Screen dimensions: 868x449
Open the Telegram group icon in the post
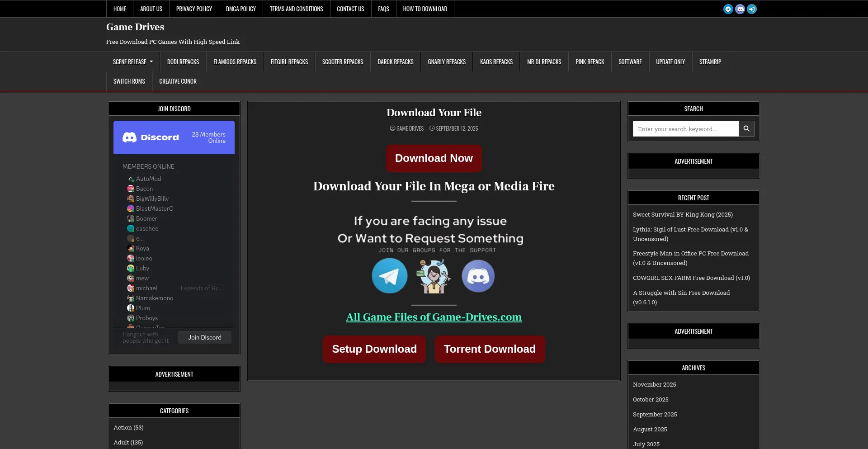click(x=389, y=276)
